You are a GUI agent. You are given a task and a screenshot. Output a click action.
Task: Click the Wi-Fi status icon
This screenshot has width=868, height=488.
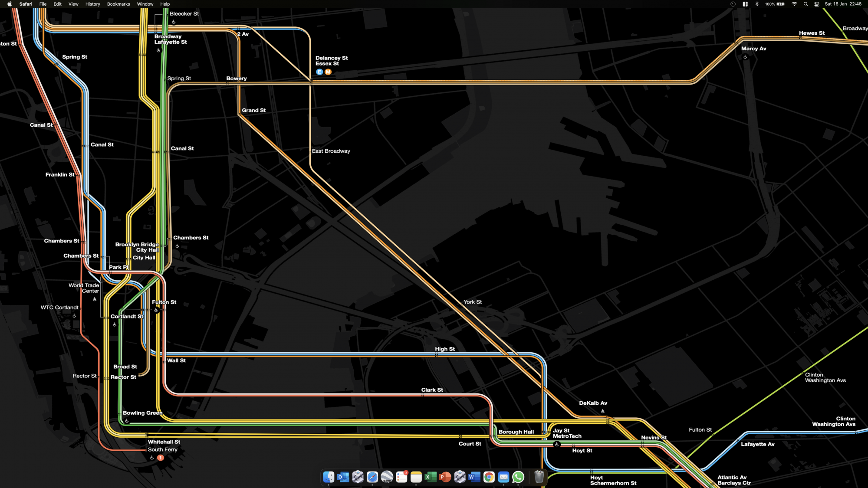(x=794, y=4)
